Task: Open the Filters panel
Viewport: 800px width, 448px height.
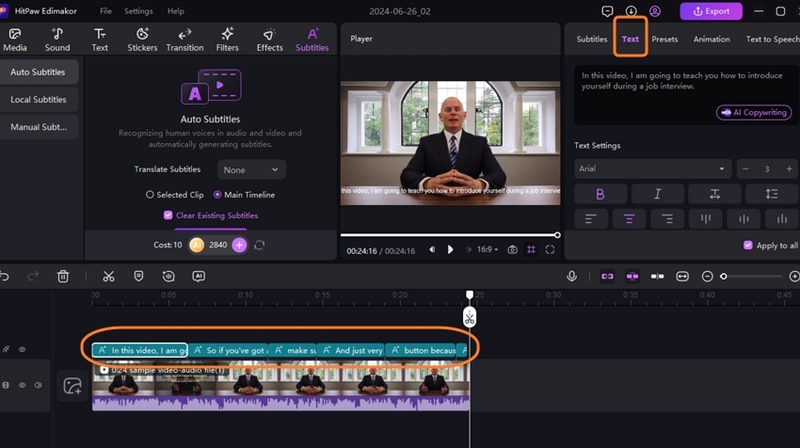Action: coord(227,40)
